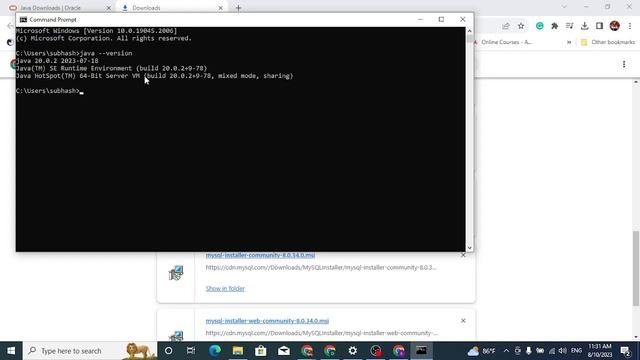640x360 pixels.
Task: Open File Explorer from the taskbar
Action: point(238,351)
